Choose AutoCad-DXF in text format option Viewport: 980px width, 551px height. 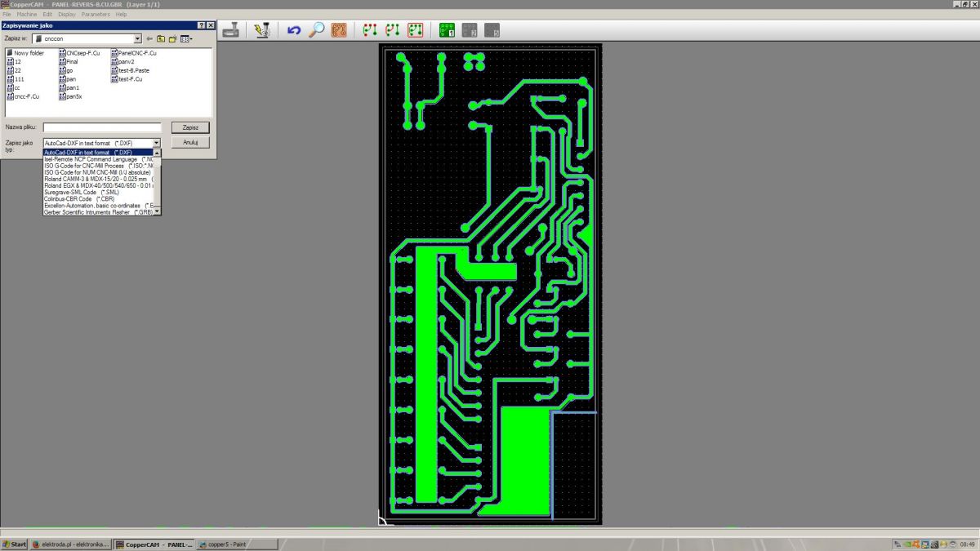pyautogui.click(x=98, y=153)
